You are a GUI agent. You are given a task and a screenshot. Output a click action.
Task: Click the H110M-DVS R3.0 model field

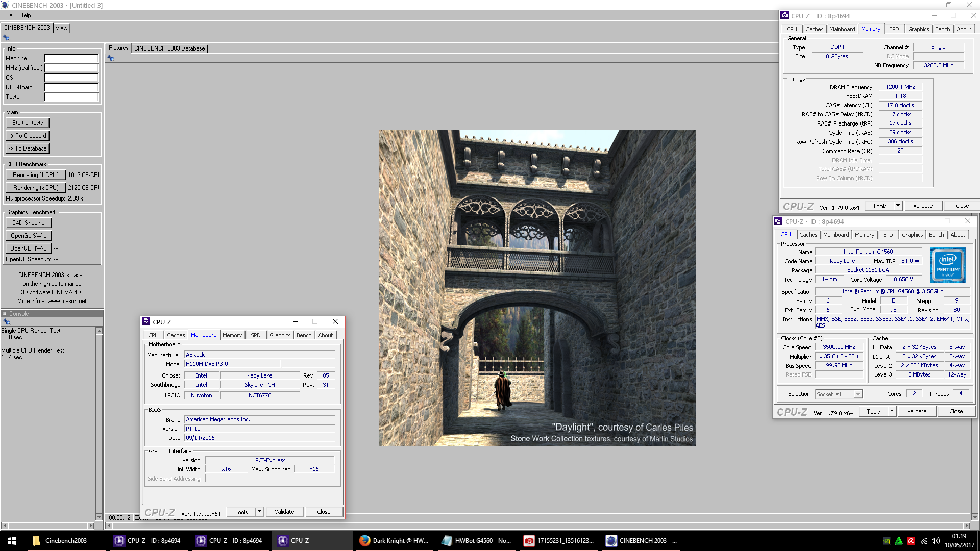click(x=232, y=364)
